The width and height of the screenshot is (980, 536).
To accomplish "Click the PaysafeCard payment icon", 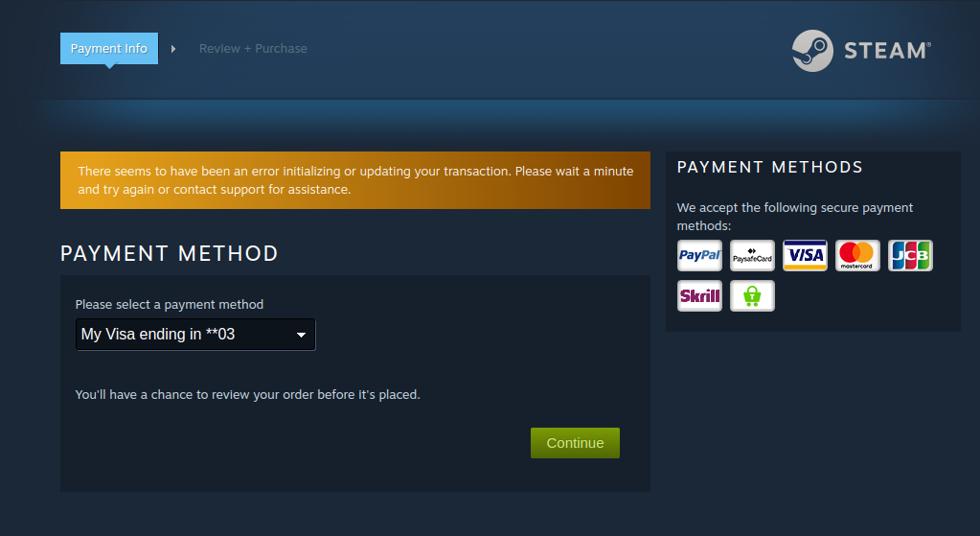I will (x=752, y=255).
